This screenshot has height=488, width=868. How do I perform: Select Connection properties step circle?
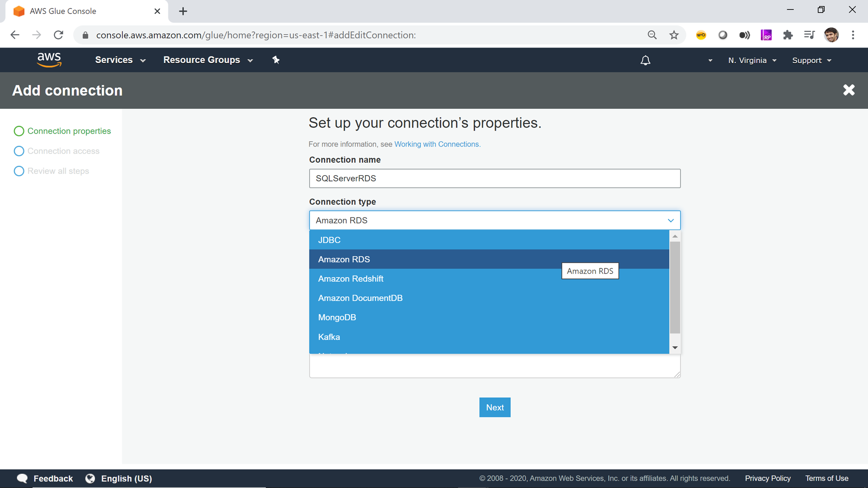click(19, 131)
